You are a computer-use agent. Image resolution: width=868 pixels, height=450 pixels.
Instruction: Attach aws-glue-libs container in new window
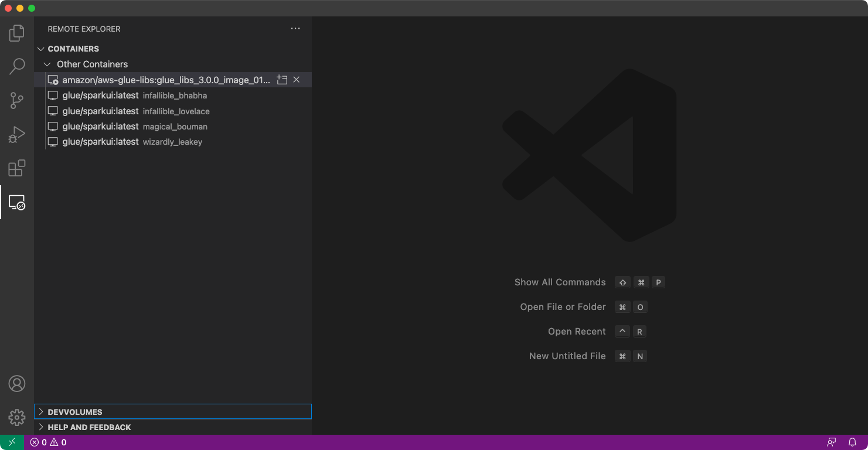[x=282, y=80]
